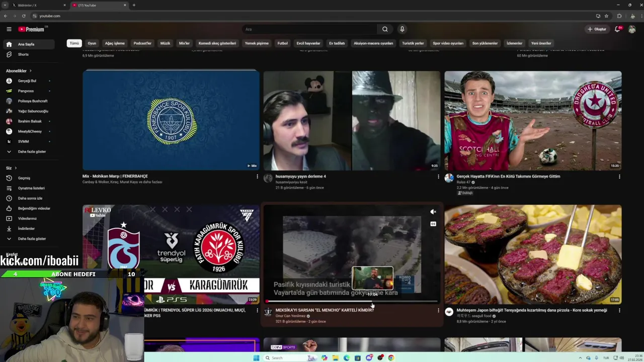Select the Podcast'ler chip
Image resolution: width=644 pixels, height=362 pixels.
[x=142, y=43]
